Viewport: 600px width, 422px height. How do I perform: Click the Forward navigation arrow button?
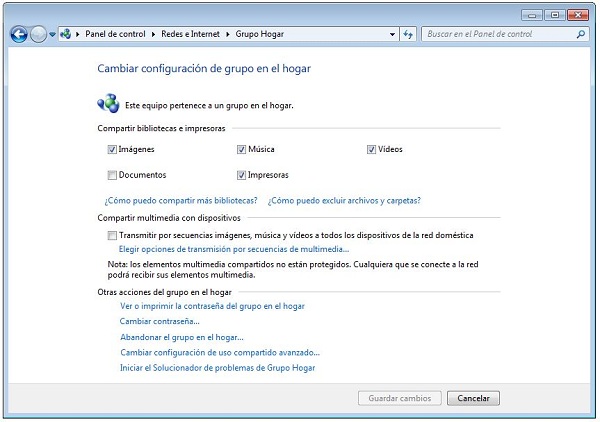pyautogui.click(x=38, y=34)
